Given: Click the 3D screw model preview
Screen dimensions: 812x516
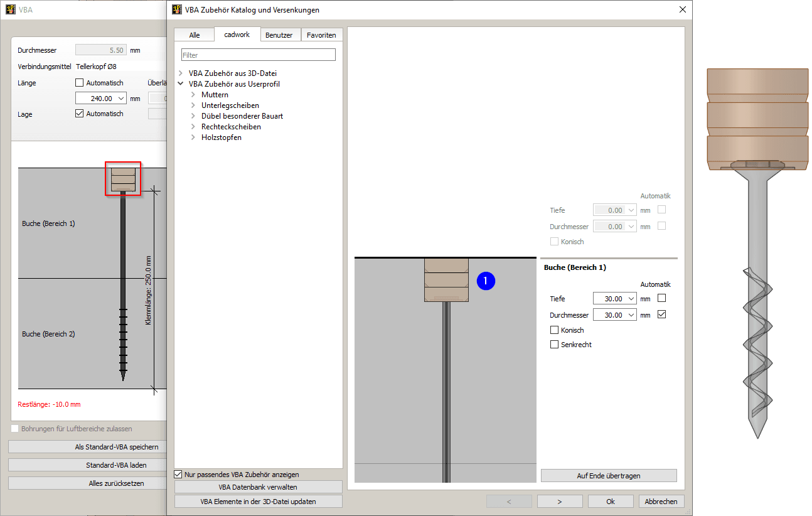Looking at the screenshot, I should (x=757, y=251).
